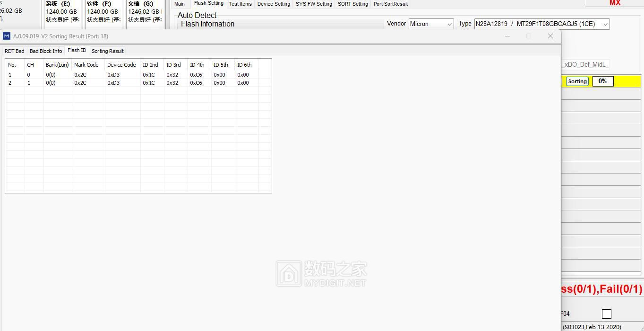Open the SORT Setting tab
Image resolution: width=644 pixels, height=331 pixels.
click(353, 4)
